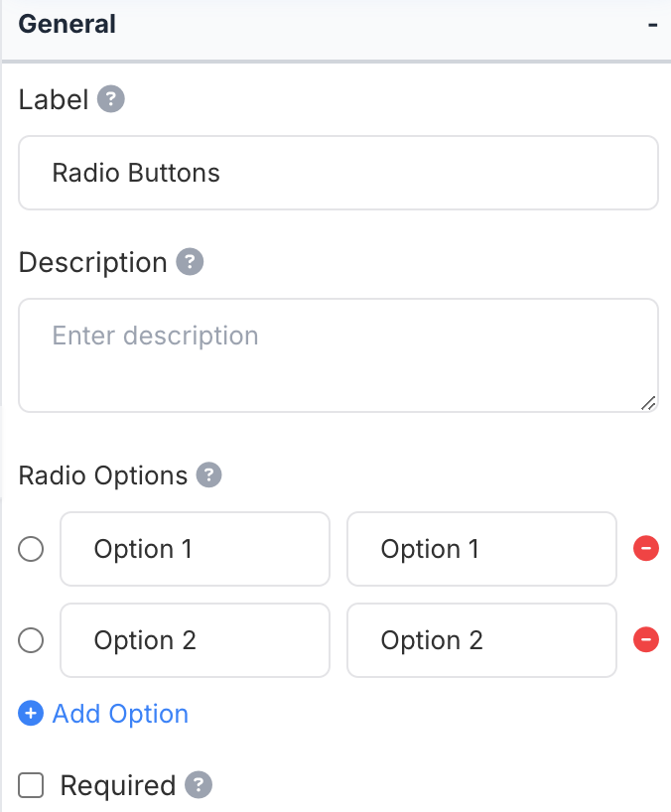Click into the Enter description text area

pyautogui.click(x=337, y=354)
